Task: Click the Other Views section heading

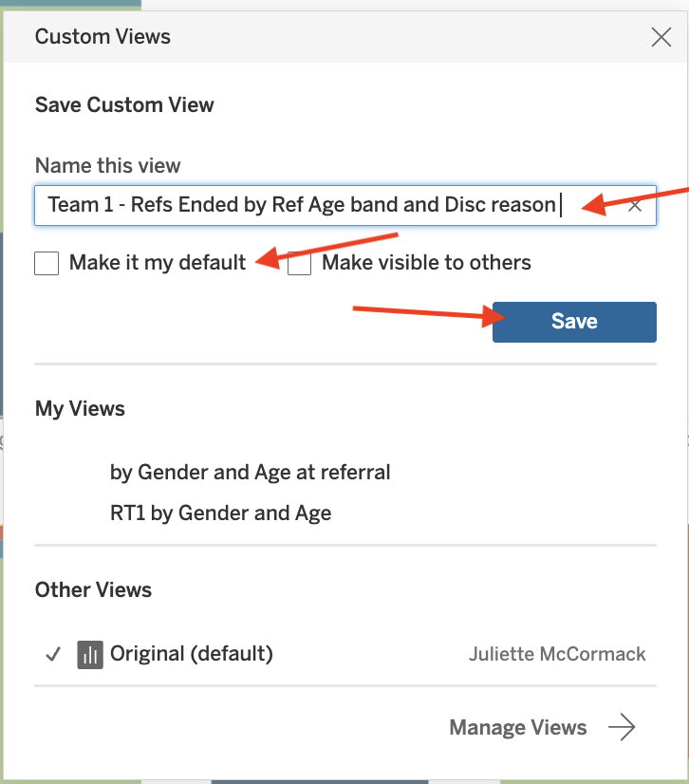Action: coord(93,589)
